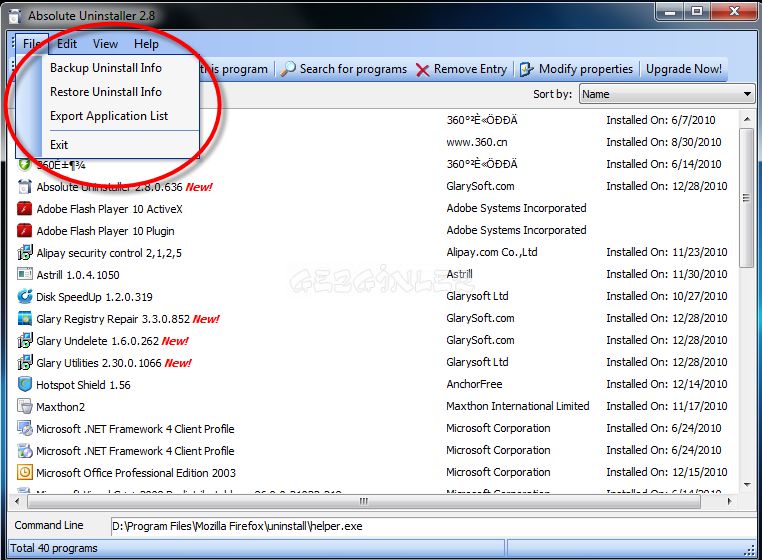Click green shield icon of 360 entry

(24, 164)
